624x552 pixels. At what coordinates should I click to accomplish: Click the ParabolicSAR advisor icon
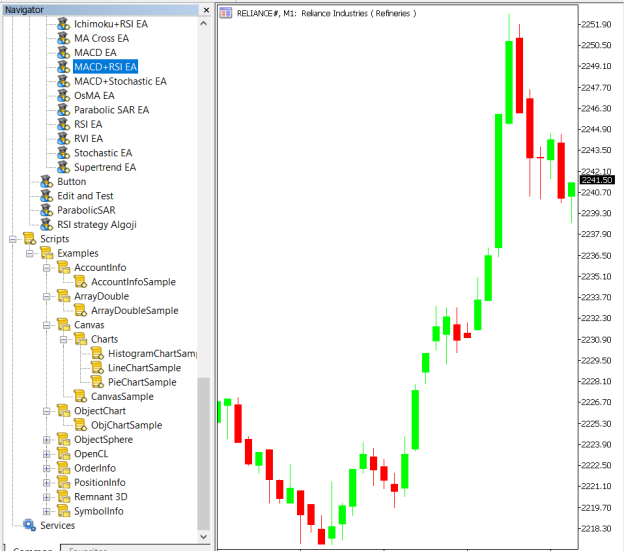tap(47, 210)
